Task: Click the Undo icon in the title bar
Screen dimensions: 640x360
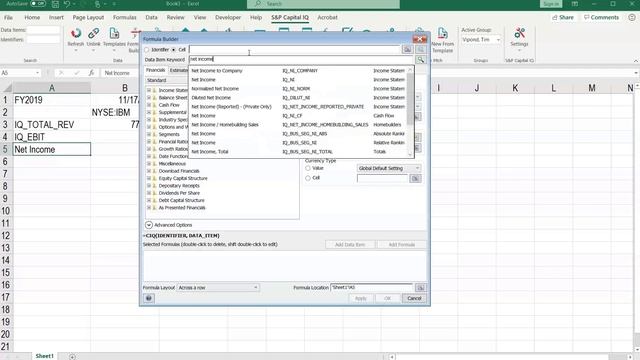Action: [67, 4]
